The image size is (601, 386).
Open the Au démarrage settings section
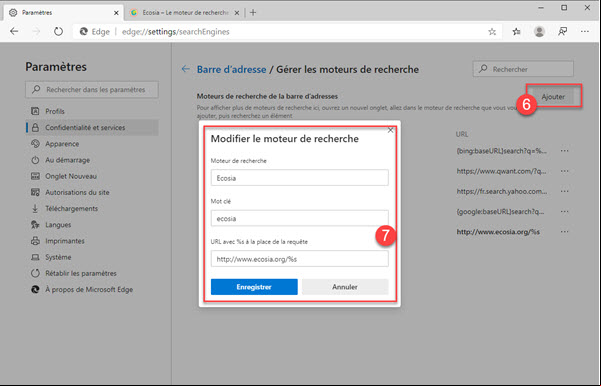pyautogui.click(x=92, y=160)
